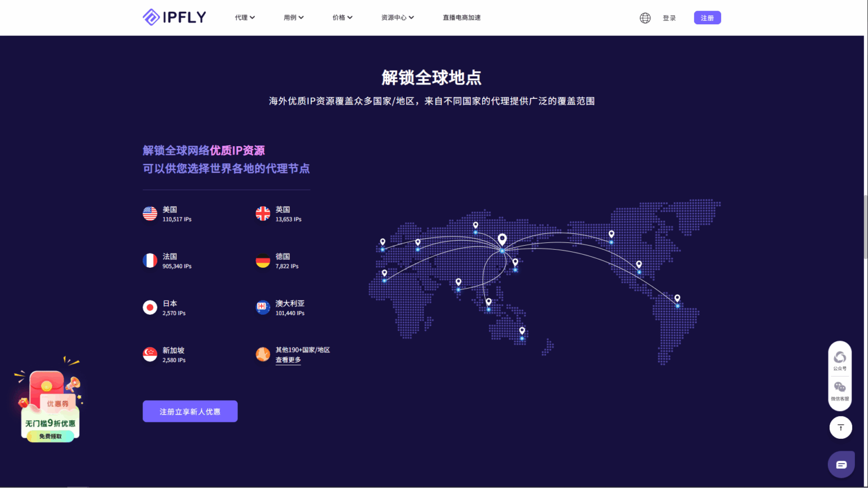The width and height of the screenshot is (868, 488).
Task: Click the United States flag icon
Action: 149,213
